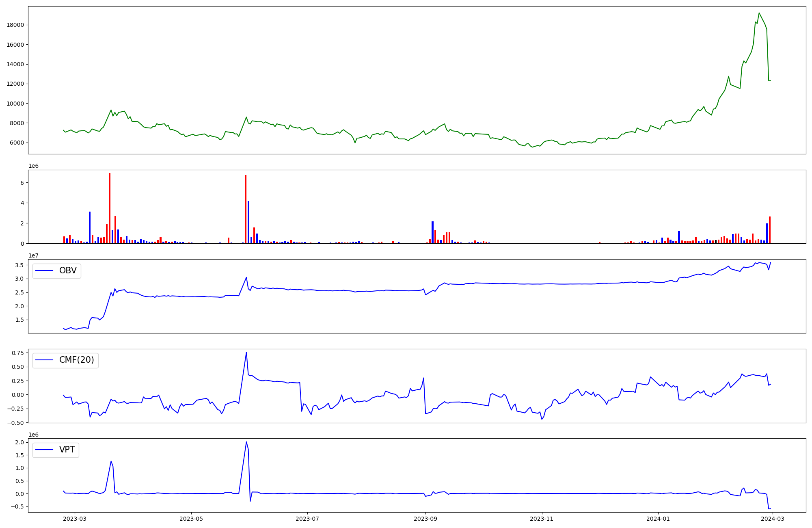Click the CMF(20) legend label
The image size is (812, 528).
pyautogui.click(x=76, y=360)
